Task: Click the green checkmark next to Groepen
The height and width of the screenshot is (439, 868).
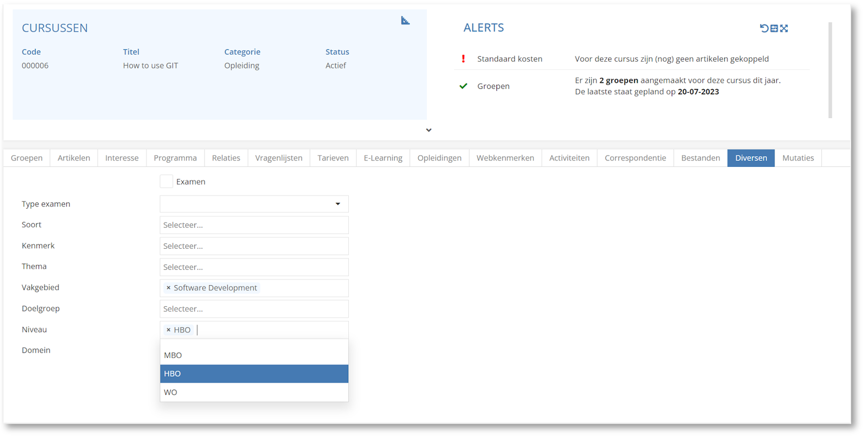Action: coord(463,86)
